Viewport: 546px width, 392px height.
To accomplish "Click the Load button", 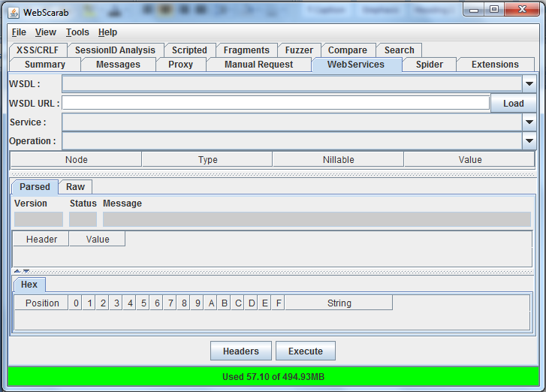I will point(513,104).
